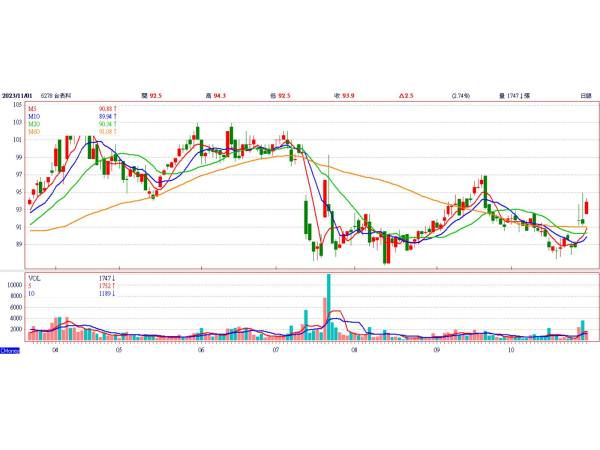The image size is (600, 450).
Task: Click the 08 month marker on time axis
Action: click(x=354, y=351)
